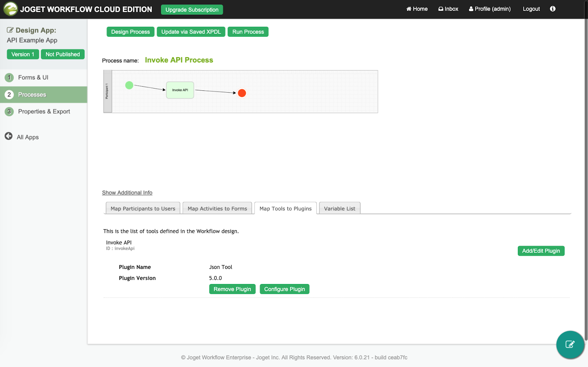Go to All Apps

pos(28,137)
